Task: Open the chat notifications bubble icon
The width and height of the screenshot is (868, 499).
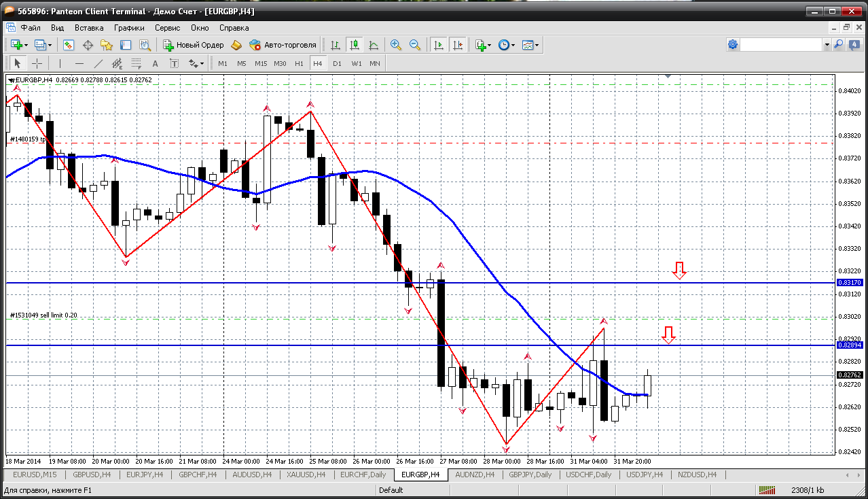Action: point(853,45)
